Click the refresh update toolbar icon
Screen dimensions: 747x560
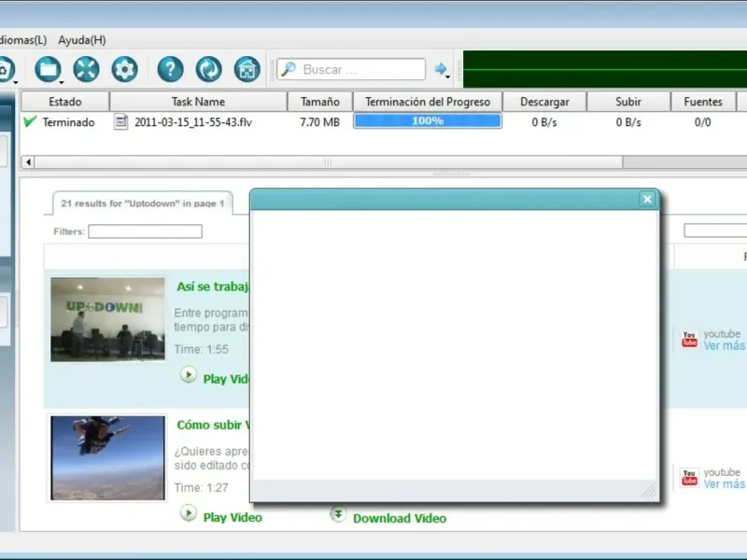click(x=208, y=69)
